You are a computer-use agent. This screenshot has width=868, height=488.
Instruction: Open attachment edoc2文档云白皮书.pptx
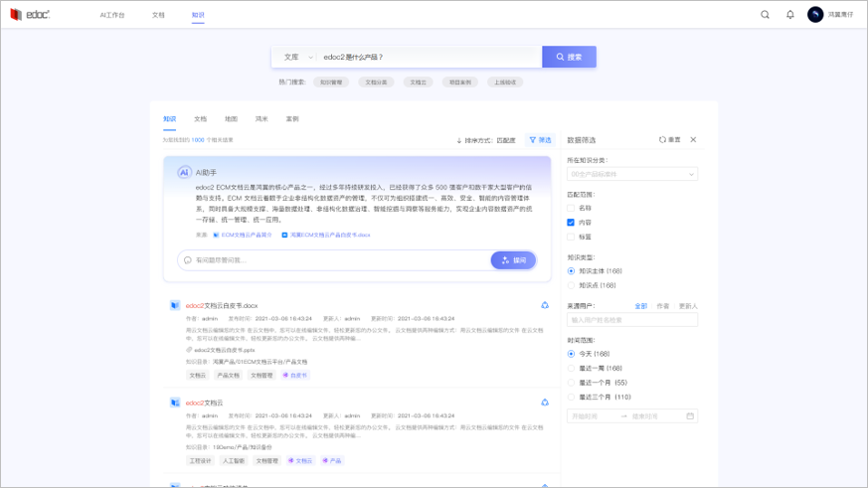[x=224, y=350]
